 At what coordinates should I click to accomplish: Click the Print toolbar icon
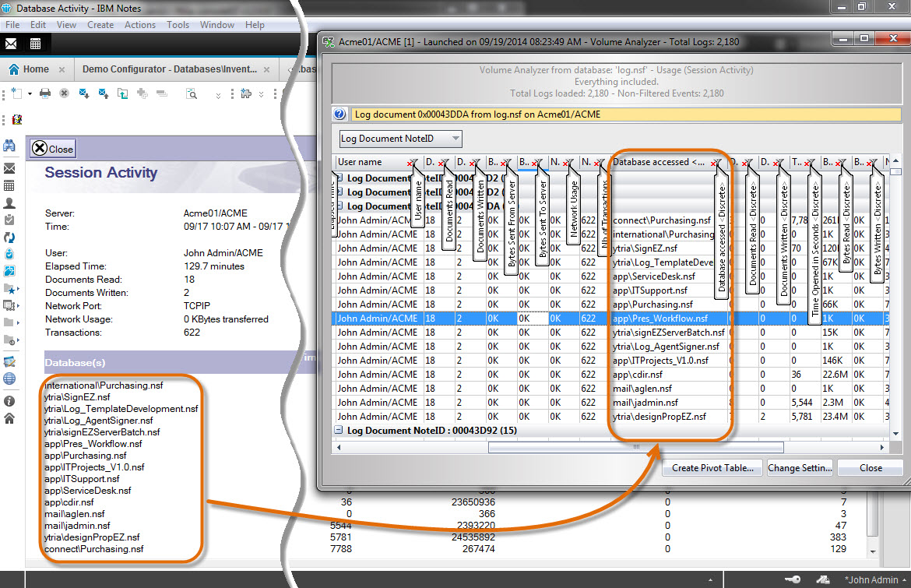point(44,93)
